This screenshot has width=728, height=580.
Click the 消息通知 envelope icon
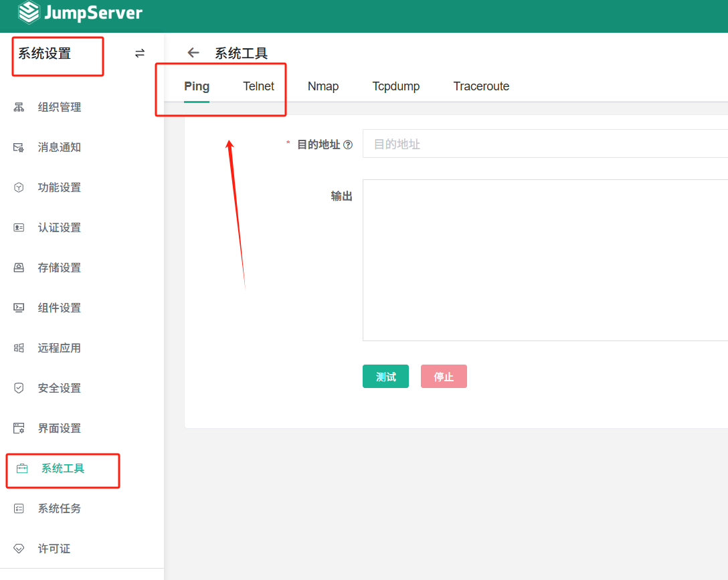pos(19,148)
